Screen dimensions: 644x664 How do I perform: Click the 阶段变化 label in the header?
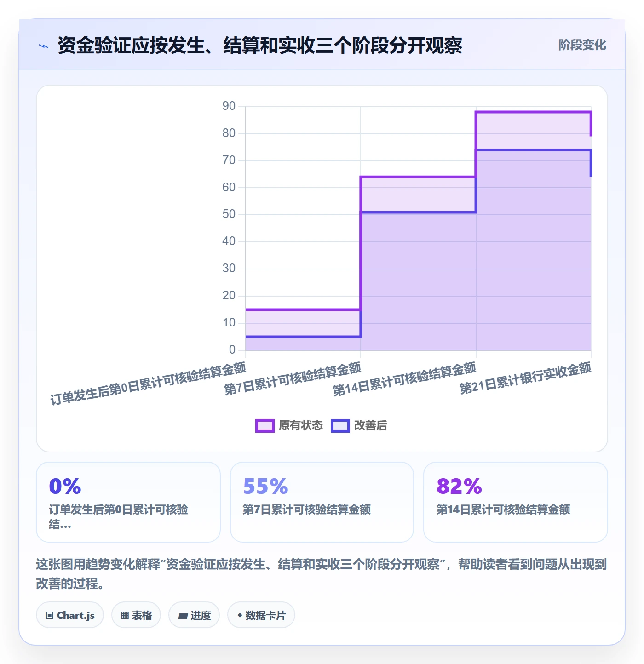582,45
